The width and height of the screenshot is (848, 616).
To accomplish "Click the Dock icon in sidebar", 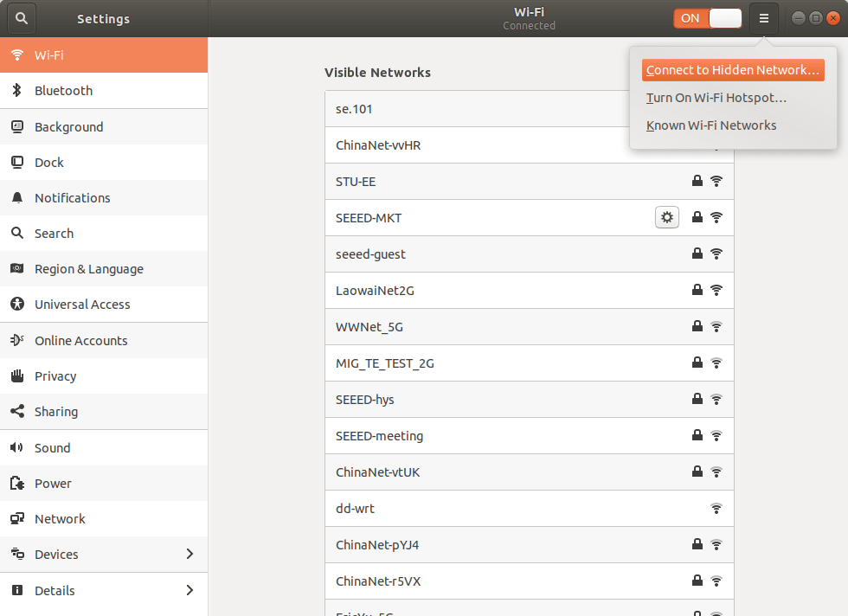I will 17,163.
